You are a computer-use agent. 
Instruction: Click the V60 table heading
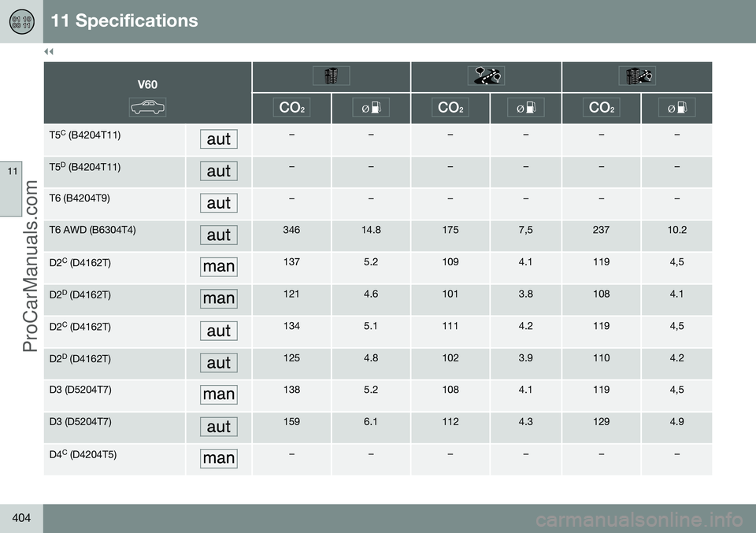(x=147, y=85)
